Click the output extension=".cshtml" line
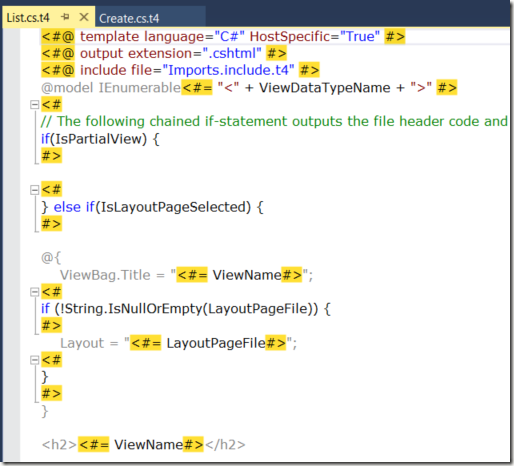514x466 pixels. pos(164,53)
